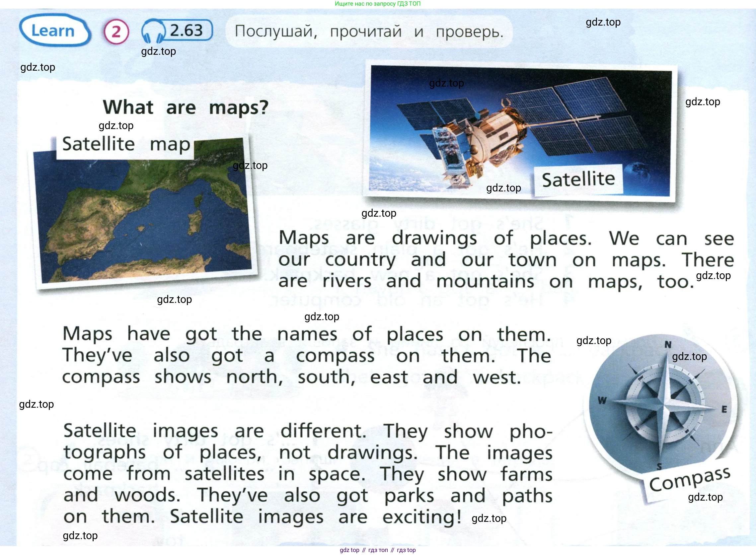Click the pink circled number 2
Viewport: 756px width, 555px height.
[116, 32]
